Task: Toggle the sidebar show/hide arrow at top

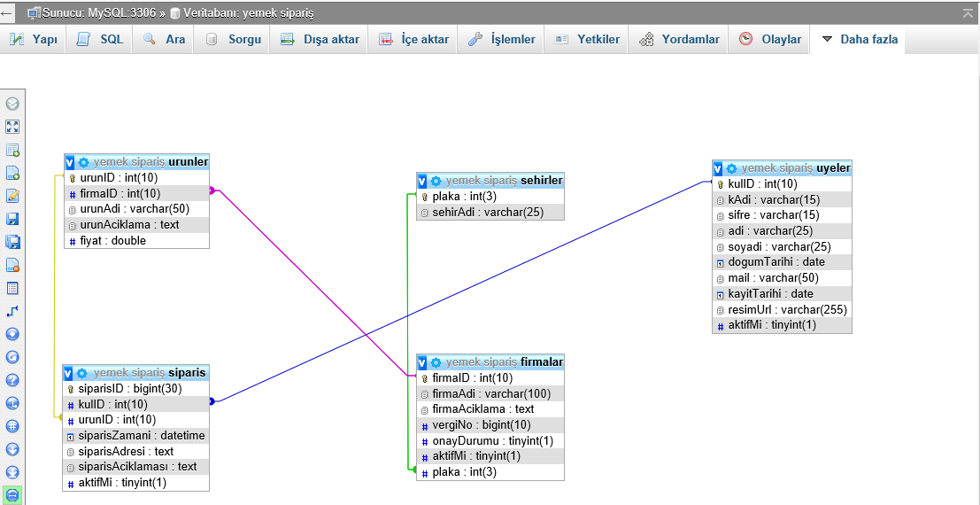Action: pyautogui.click(x=12, y=104)
